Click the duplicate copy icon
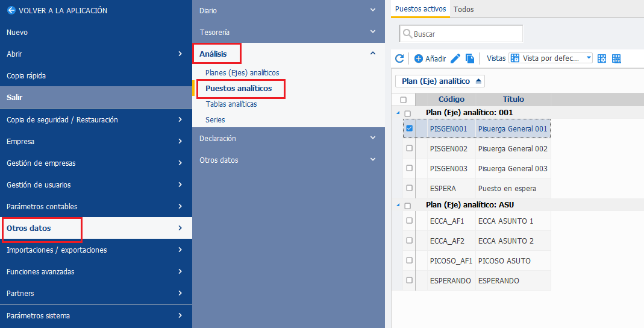This screenshot has width=644, height=328. point(470,58)
